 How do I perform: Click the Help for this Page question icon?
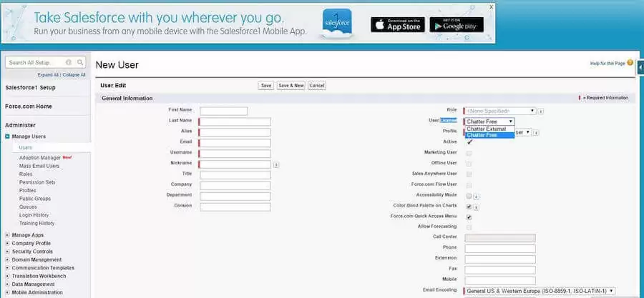click(x=630, y=63)
